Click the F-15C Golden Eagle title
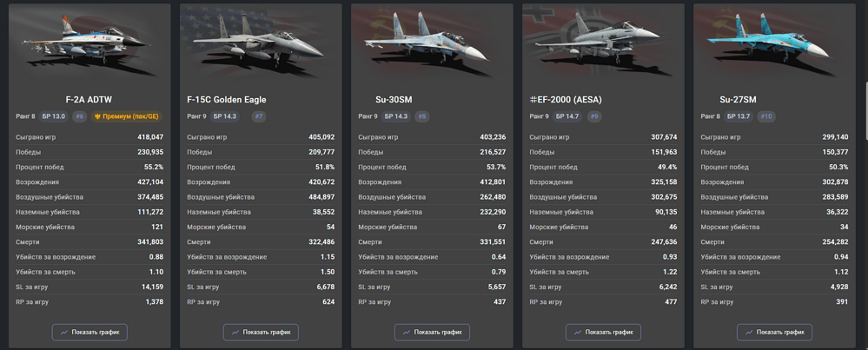Viewport: 868px width, 350px height. click(x=227, y=100)
